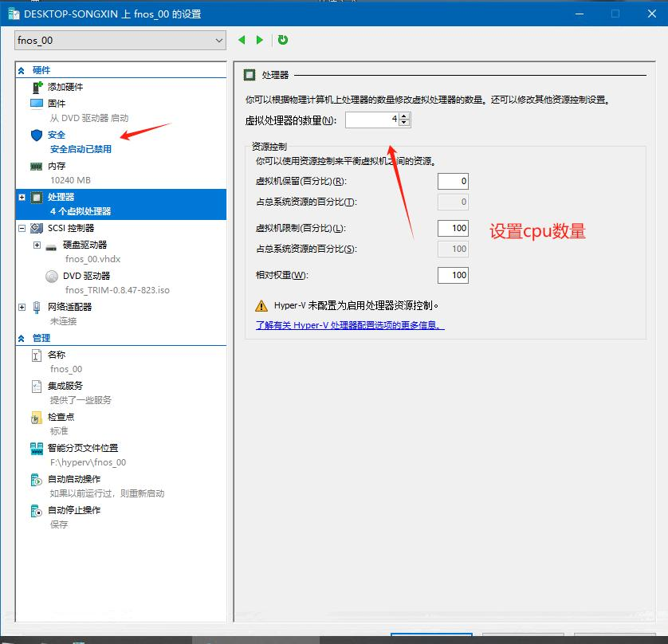This screenshot has height=644, width=668.
Task: Click the network adapter (网络适配器) icon
Action: pos(37,307)
